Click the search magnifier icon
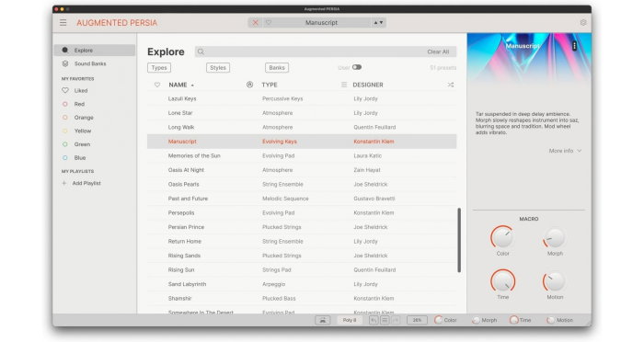The height and width of the screenshot is (342, 644). click(x=201, y=51)
